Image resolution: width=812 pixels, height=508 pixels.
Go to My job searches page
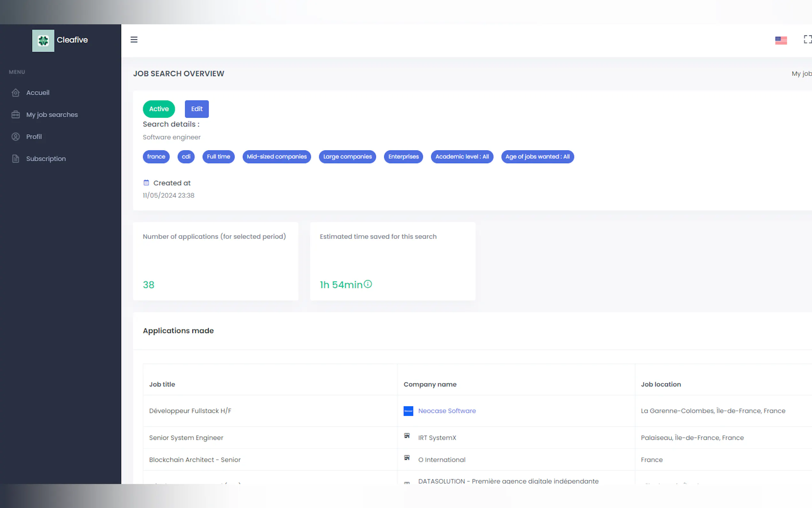tap(52, 115)
